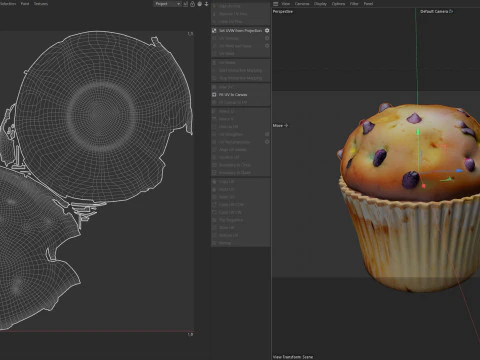
Task: Choose Remap command at list bottom
Action: (x=225, y=243)
